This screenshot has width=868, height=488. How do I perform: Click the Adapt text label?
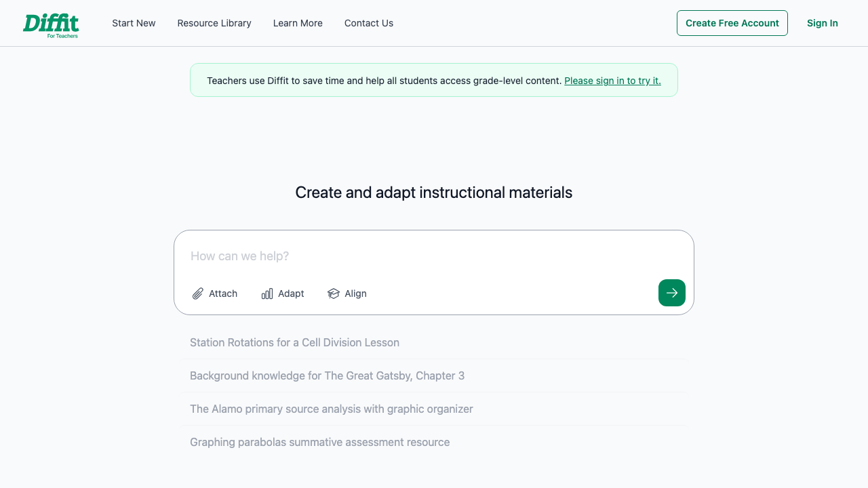(291, 293)
